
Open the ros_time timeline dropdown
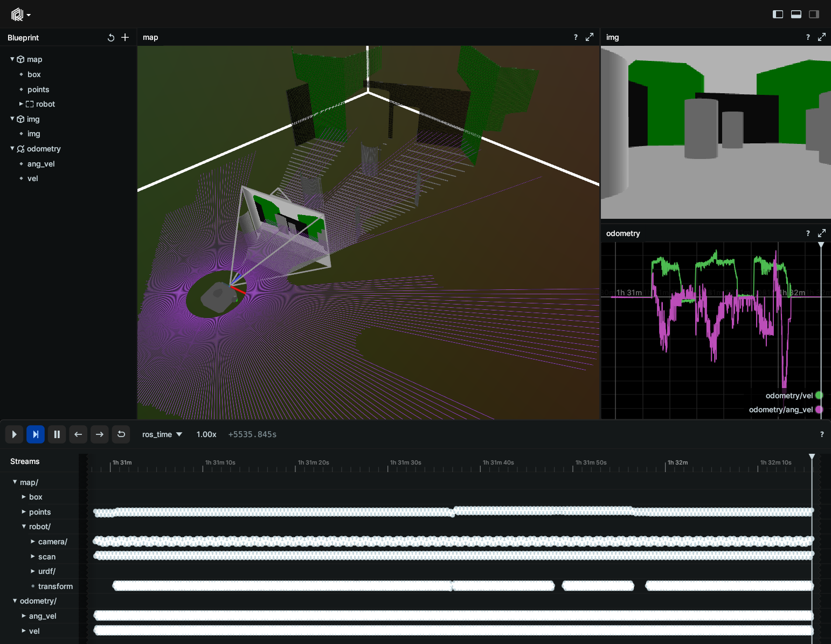pos(162,434)
